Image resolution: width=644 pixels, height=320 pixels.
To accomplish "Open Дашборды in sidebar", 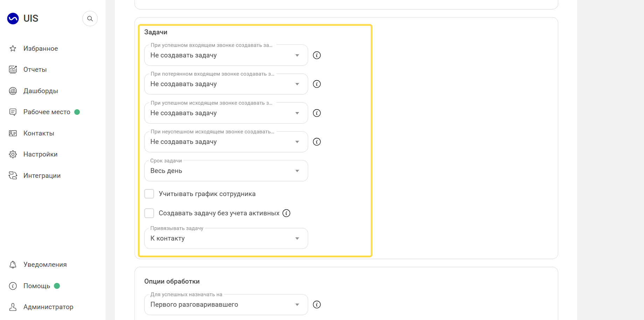I will point(41,91).
